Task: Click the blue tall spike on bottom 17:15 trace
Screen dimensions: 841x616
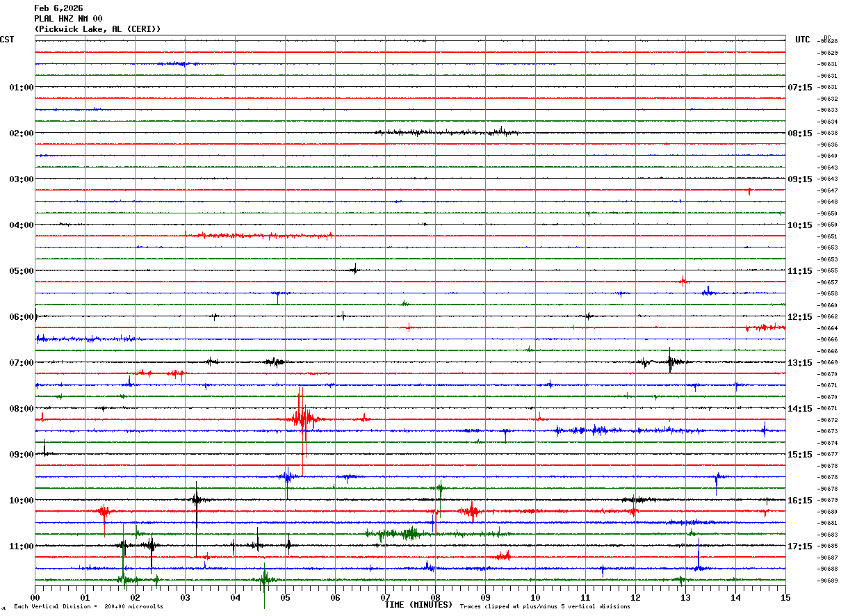Action: (699, 555)
